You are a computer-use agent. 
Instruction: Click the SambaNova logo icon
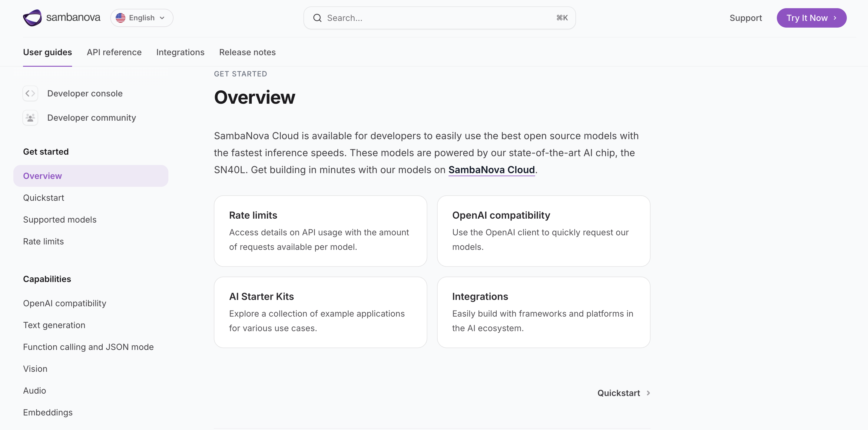32,18
